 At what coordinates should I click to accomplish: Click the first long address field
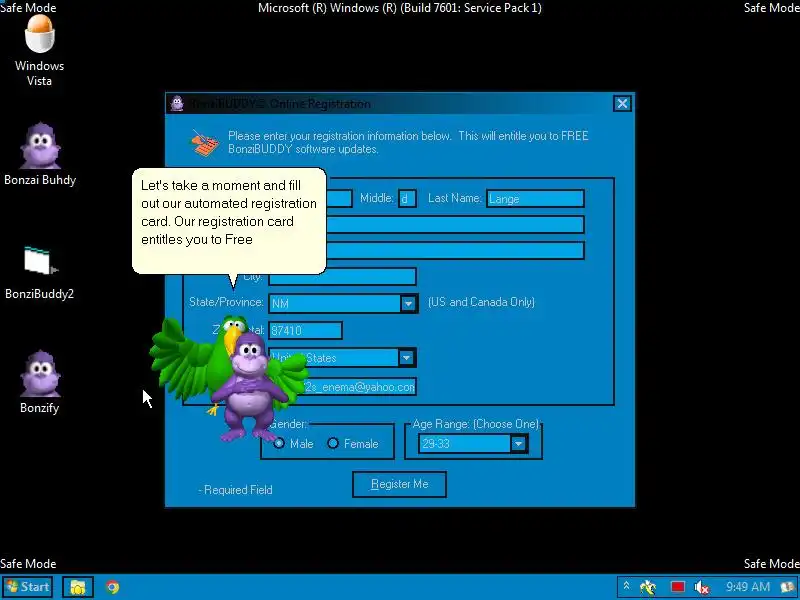point(455,224)
